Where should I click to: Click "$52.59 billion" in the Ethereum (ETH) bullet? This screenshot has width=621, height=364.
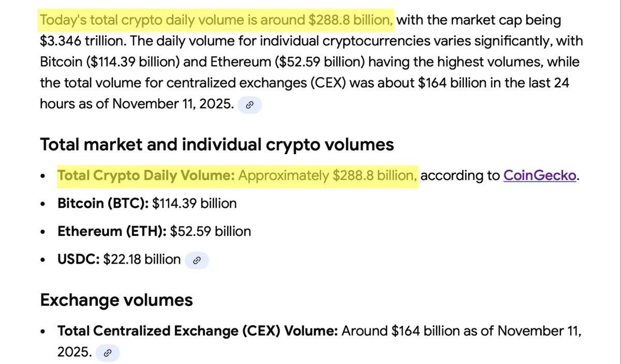211,231
